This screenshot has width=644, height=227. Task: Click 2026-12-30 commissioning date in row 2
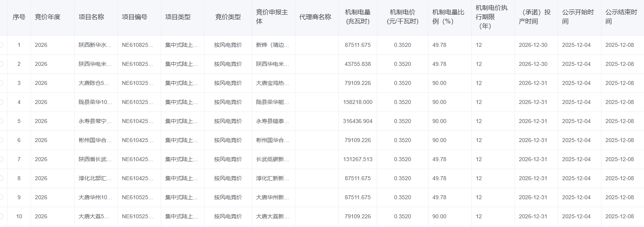(533, 64)
